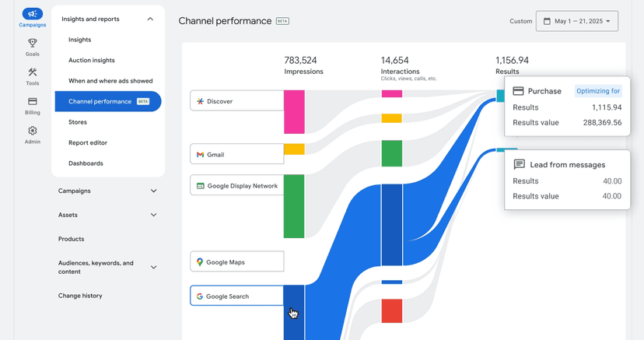Select the Google Maps channel box
The width and height of the screenshot is (644, 340).
click(237, 261)
